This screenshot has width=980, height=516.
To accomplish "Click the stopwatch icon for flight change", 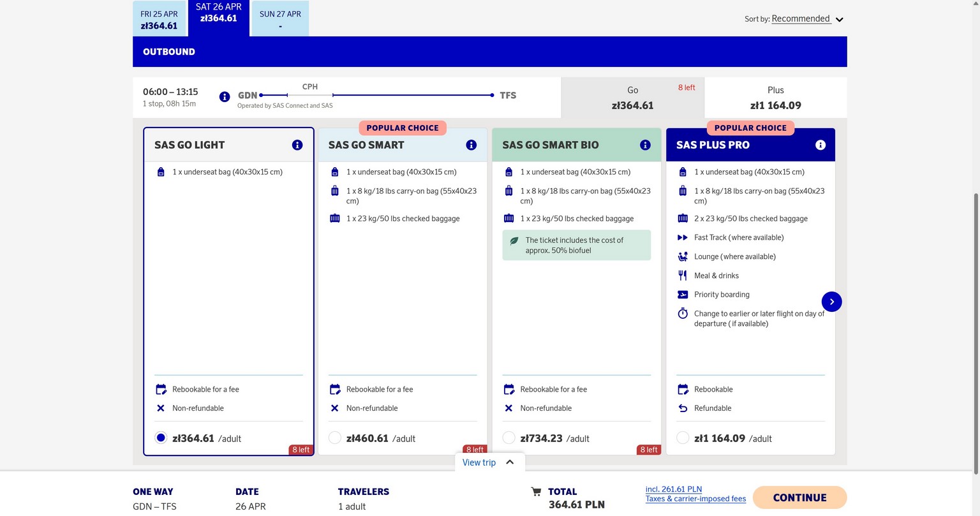I will pyautogui.click(x=683, y=313).
